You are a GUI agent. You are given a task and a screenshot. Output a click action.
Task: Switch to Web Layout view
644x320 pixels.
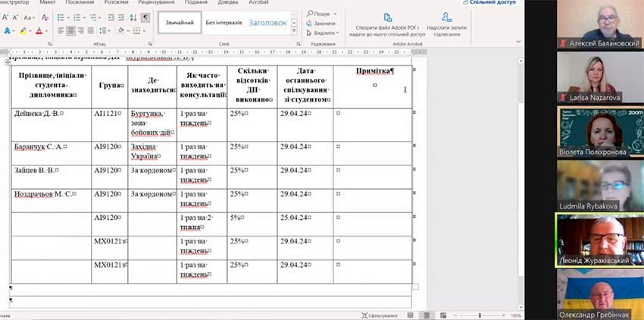(442, 315)
